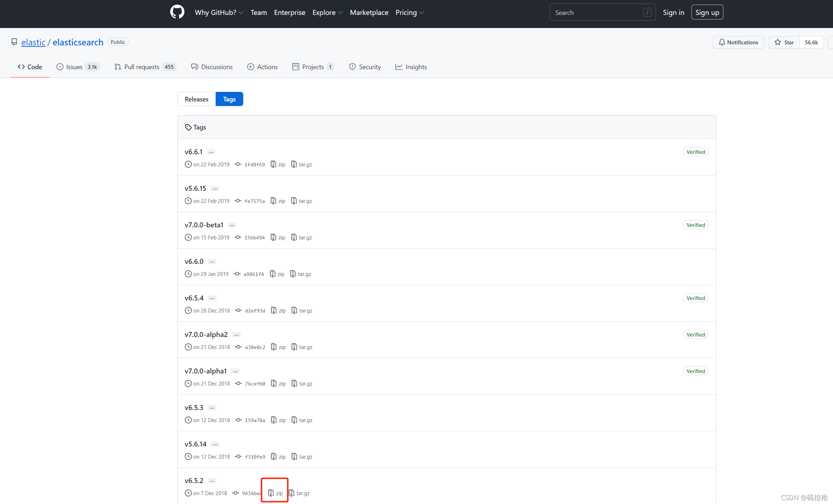833x504 pixels.
Task: Focus the Search input field
Action: coord(602,12)
